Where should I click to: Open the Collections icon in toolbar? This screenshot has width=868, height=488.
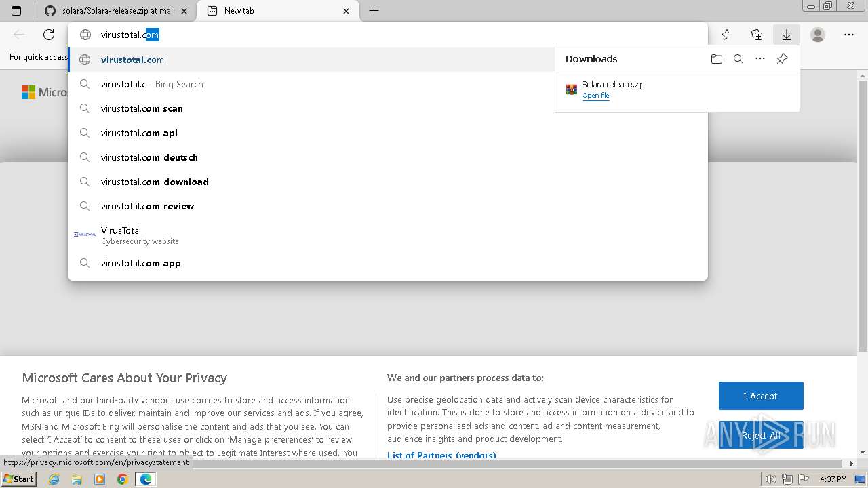(757, 35)
